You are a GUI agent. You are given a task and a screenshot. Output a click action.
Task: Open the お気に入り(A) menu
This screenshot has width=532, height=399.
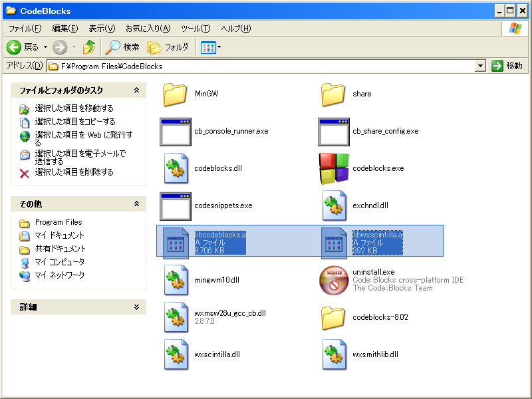point(148,29)
